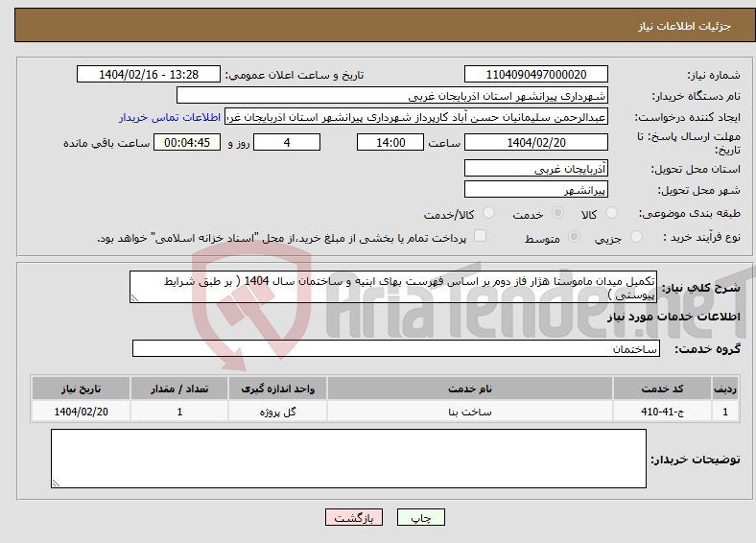Click the تاریخ نیاز column header
Image resolution: width=756 pixels, height=543 pixels.
click(81, 389)
